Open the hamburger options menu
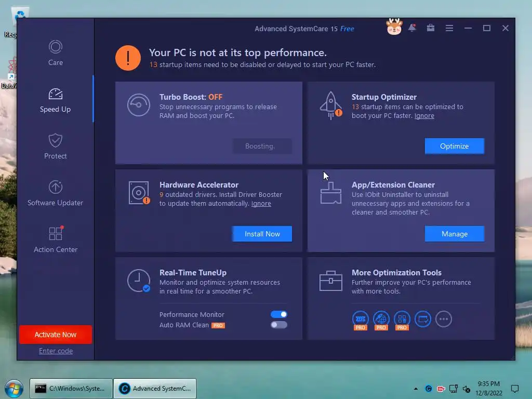 pos(449,28)
